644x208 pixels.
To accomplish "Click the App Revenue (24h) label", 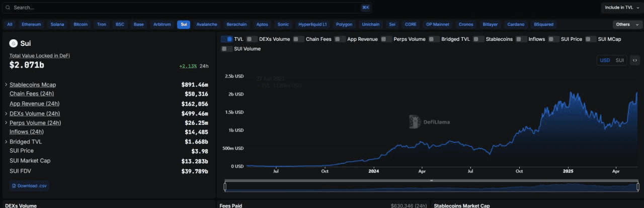I will click(x=34, y=104).
